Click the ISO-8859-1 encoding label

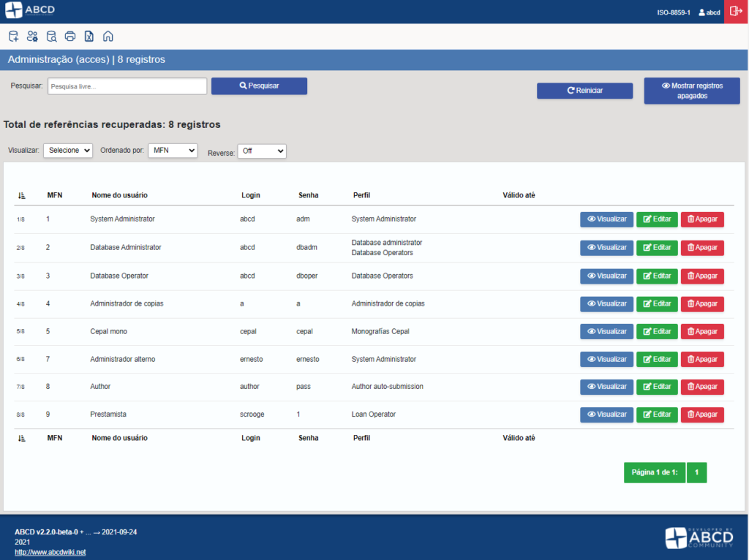click(674, 12)
